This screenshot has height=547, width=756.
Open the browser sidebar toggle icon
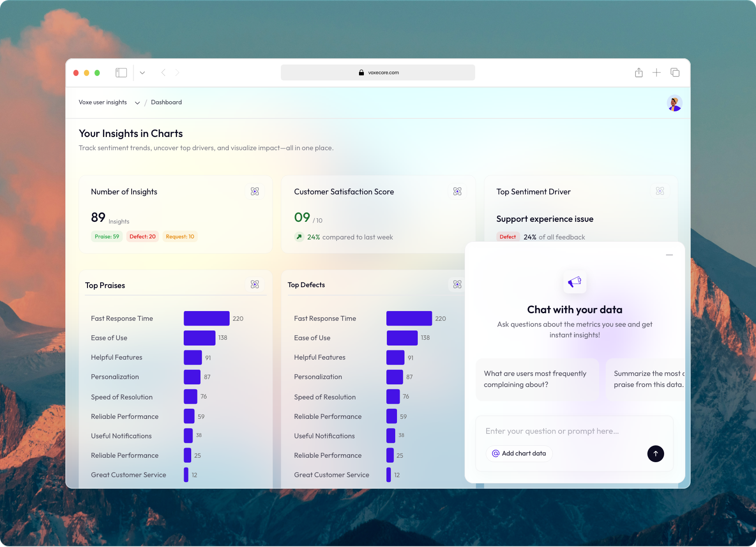(121, 72)
